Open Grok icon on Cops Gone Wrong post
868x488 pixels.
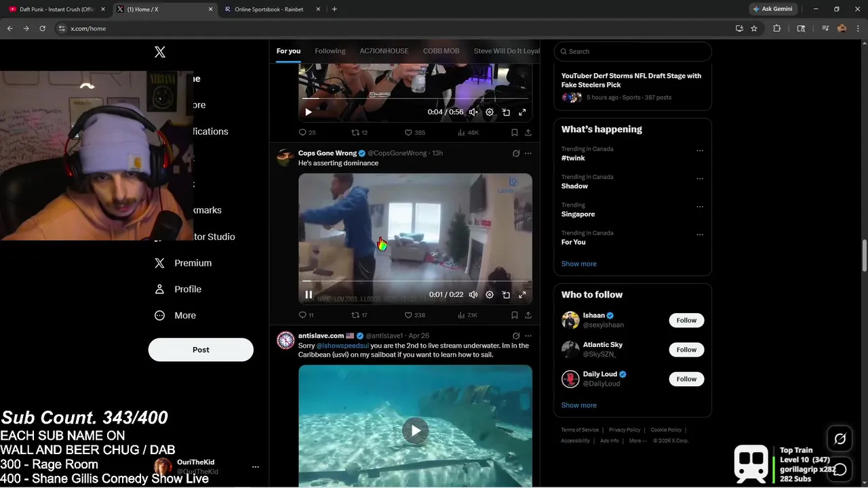pyautogui.click(x=516, y=153)
